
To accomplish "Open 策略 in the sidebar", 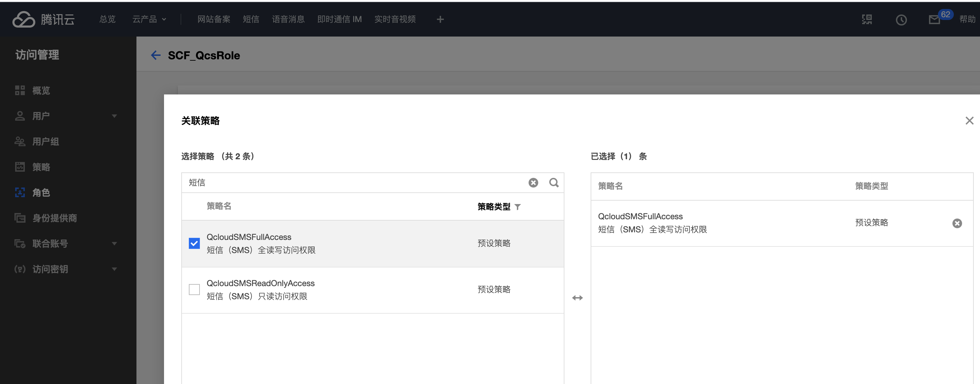I will (x=41, y=167).
